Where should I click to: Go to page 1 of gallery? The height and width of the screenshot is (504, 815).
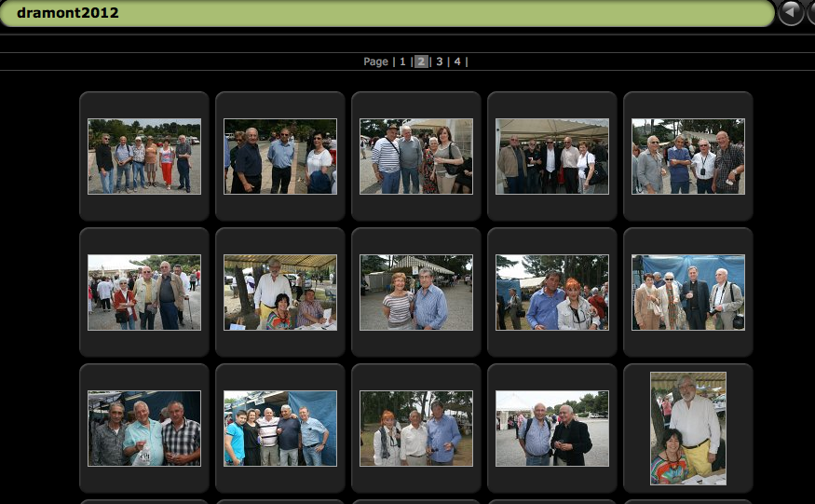pos(402,61)
